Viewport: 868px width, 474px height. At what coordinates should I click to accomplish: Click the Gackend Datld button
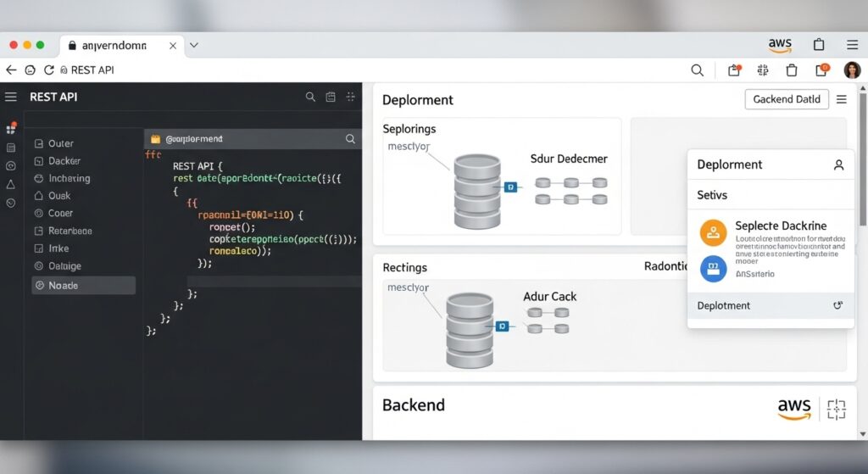[786, 99]
